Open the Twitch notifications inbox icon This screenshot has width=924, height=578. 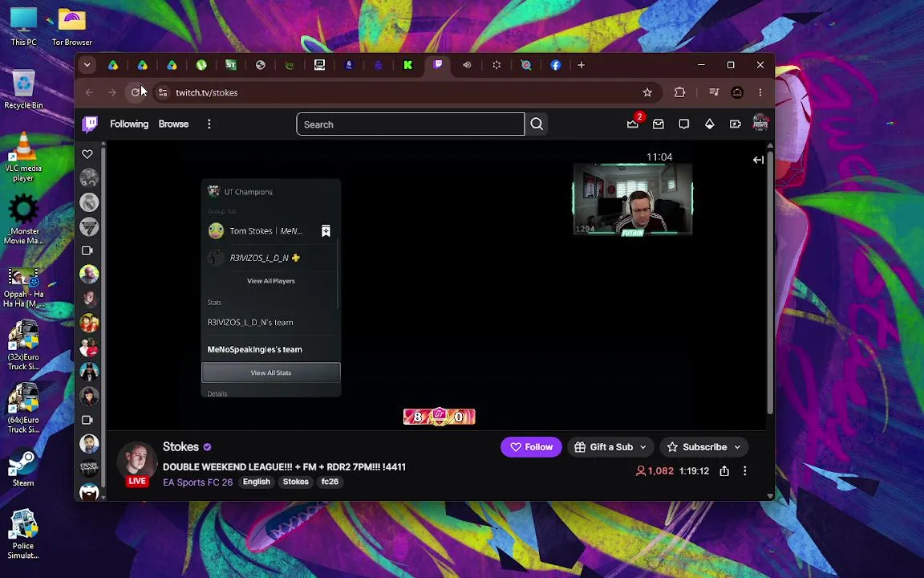659,124
